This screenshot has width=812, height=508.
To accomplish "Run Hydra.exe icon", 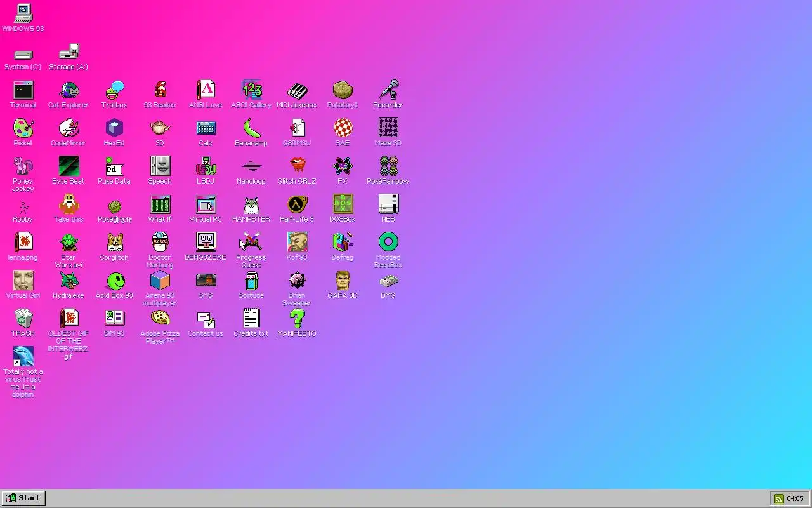I will point(69,281).
